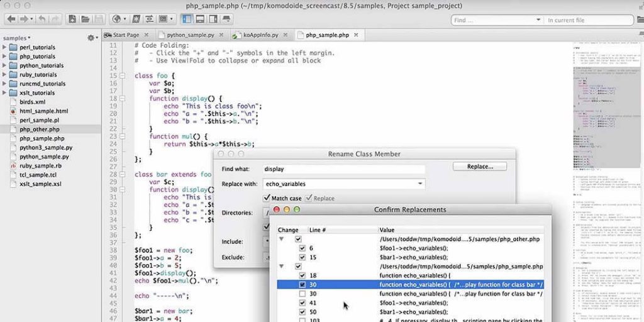This screenshot has width=644, height=322.
Task: Collapse function mul fold at line 23
Action: pos(122,136)
